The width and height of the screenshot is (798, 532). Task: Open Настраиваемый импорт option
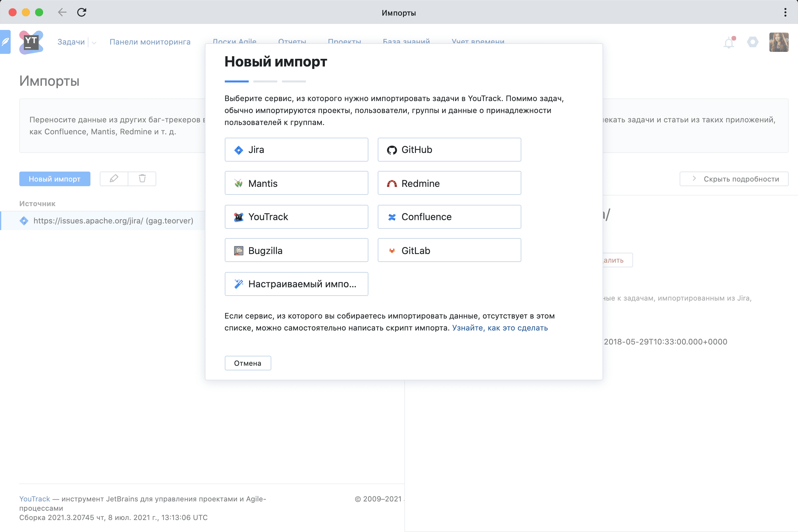click(296, 284)
